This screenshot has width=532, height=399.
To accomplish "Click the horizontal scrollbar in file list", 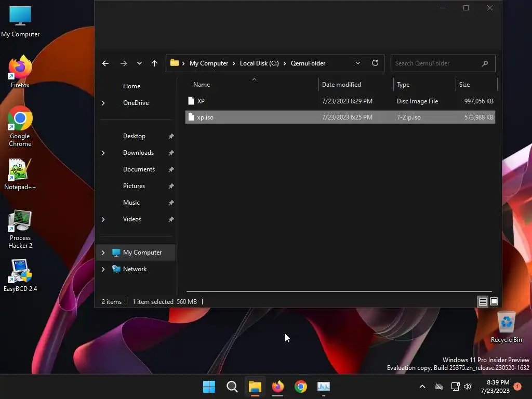I will click(x=339, y=291).
